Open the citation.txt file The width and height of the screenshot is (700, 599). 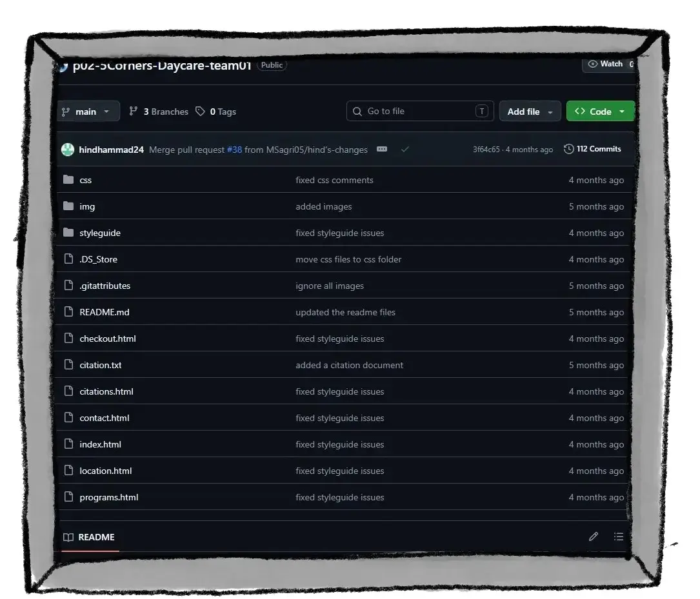coord(101,365)
